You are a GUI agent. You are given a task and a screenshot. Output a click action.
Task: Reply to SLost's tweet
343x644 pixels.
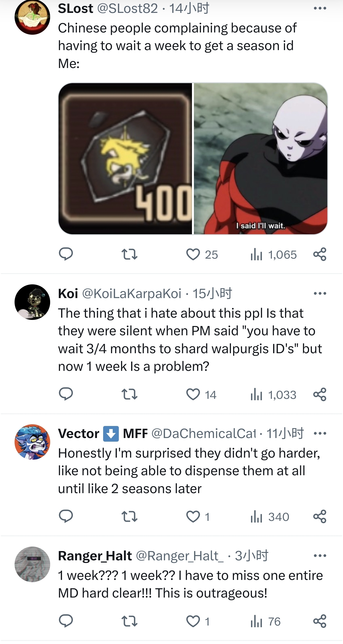coord(66,254)
